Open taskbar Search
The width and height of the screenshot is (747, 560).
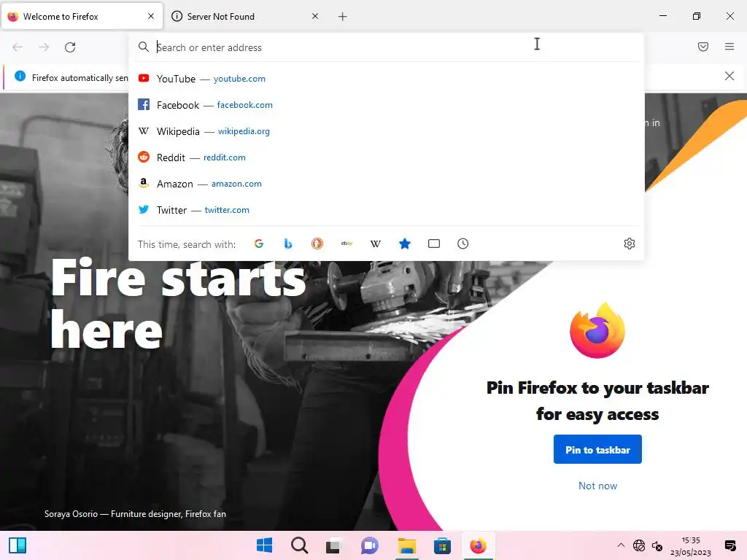point(299,545)
